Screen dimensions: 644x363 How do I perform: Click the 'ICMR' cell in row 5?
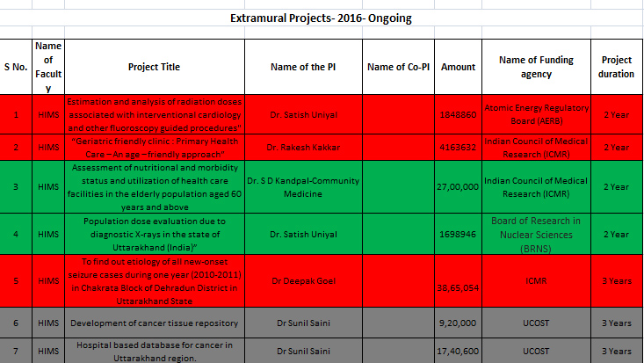536,280
